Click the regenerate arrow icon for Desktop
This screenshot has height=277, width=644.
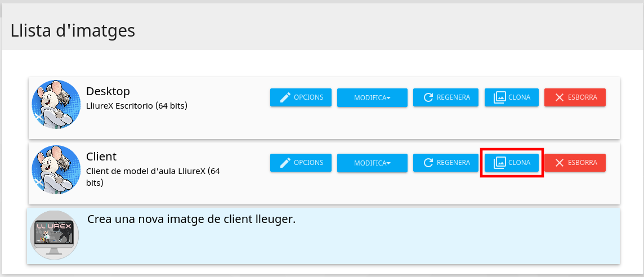pyautogui.click(x=428, y=97)
